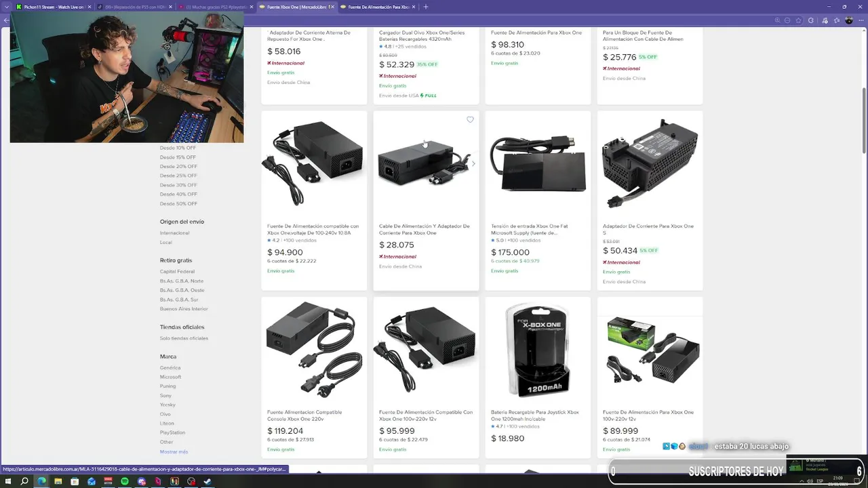Filter brand by Puning
Screen dimensions: 868x488
pos(167,386)
